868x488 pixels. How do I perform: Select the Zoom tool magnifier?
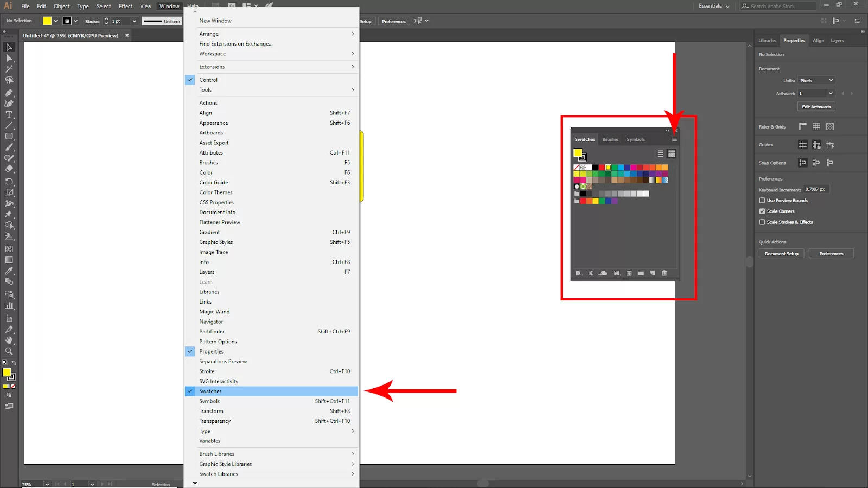tap(9, 351)
